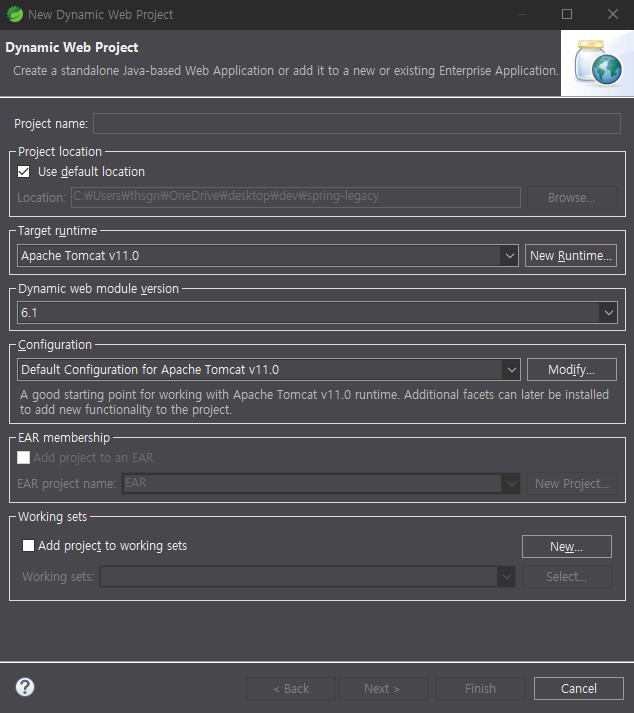Click the help question mark icon
Viewport: 634px width, 713px height.
tap(25, 687)
